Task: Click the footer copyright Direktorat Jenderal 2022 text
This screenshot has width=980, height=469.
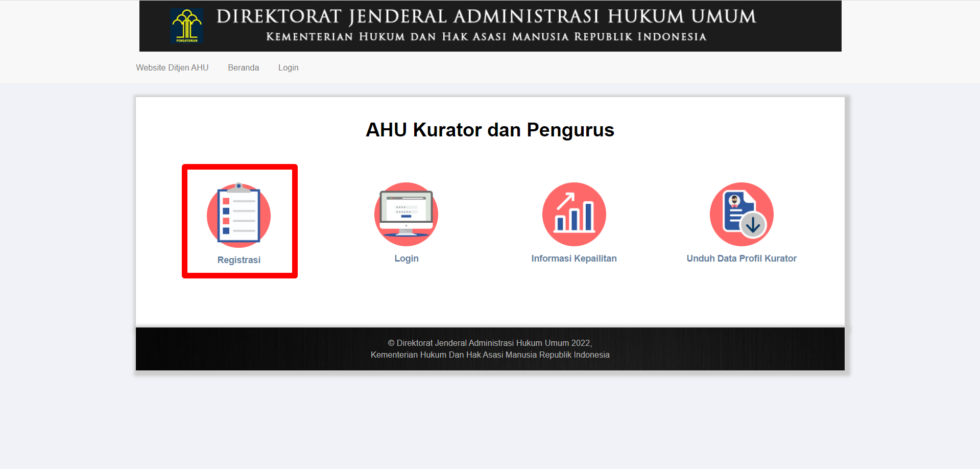Action: (490, 343)
